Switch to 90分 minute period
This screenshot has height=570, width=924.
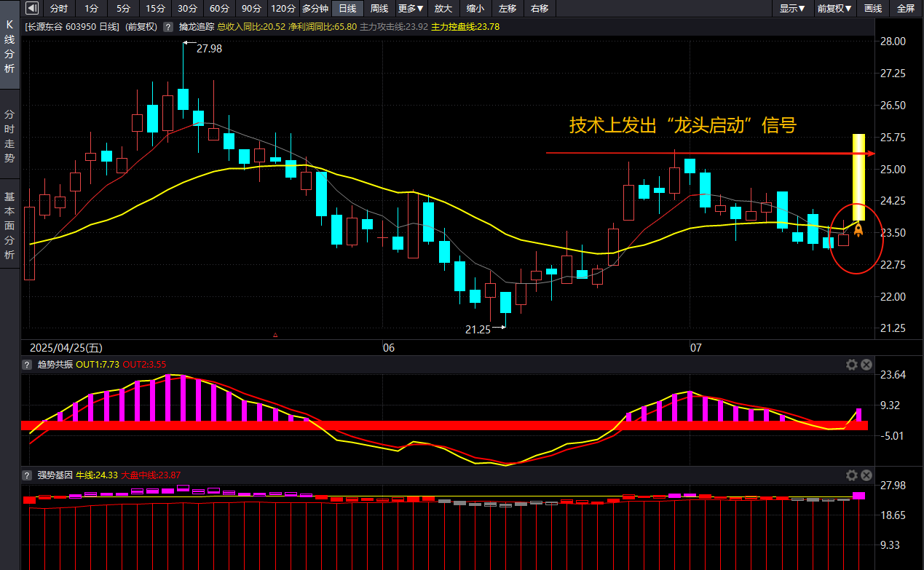(251, 9)
